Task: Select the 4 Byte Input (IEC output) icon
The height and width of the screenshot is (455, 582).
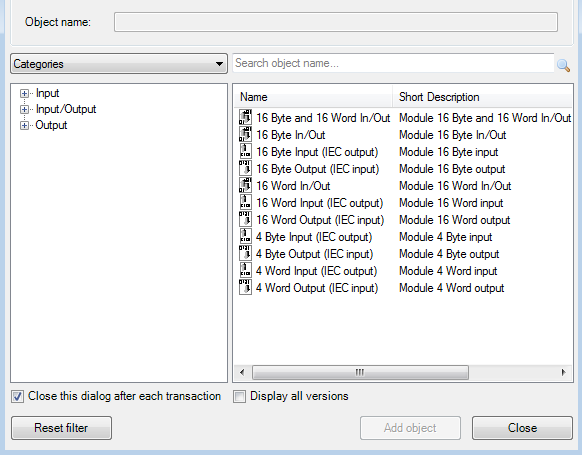Action: 245,236
